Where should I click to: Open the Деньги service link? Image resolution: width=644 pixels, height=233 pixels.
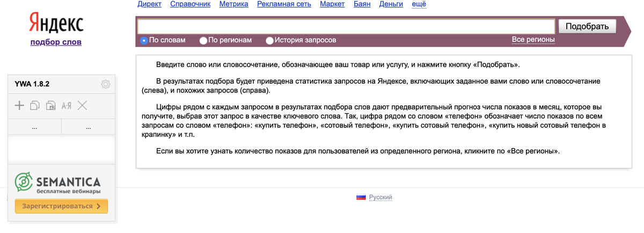coord(391,4)
